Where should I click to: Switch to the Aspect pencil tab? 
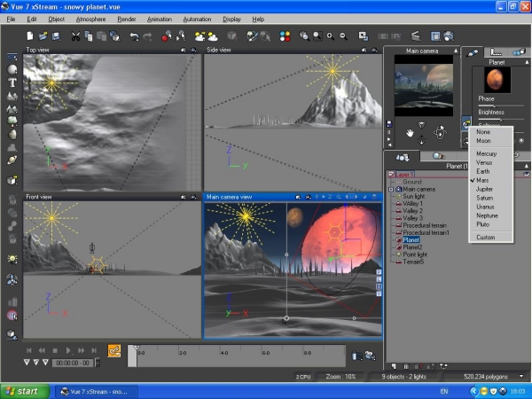click(472, 52)
